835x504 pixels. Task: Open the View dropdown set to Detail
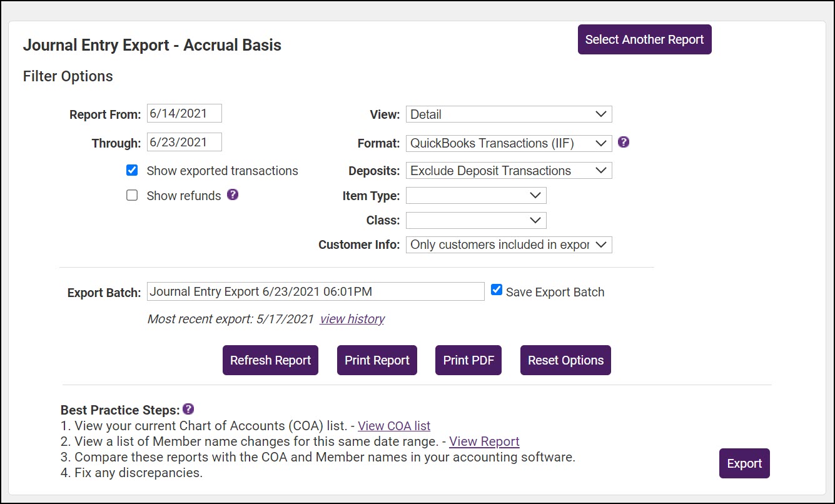point(509,114)
